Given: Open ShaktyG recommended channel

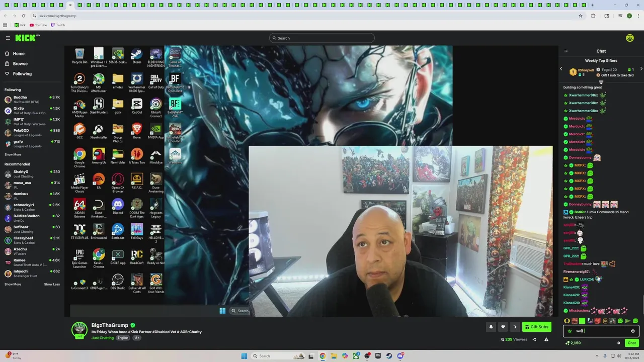Looking at the screenshot, I should coord(32,174).
